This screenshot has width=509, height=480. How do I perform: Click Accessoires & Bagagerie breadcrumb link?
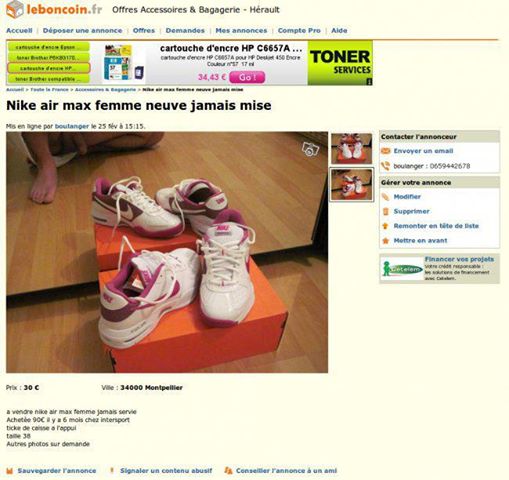(105, 90)
